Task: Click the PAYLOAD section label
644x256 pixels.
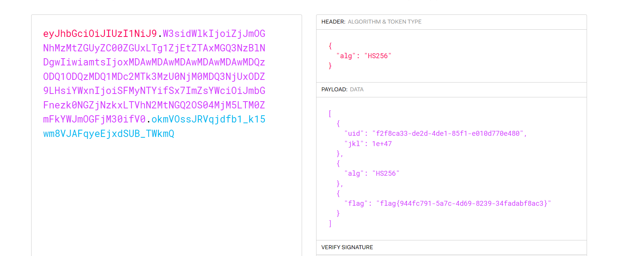Action: (334, 89)
